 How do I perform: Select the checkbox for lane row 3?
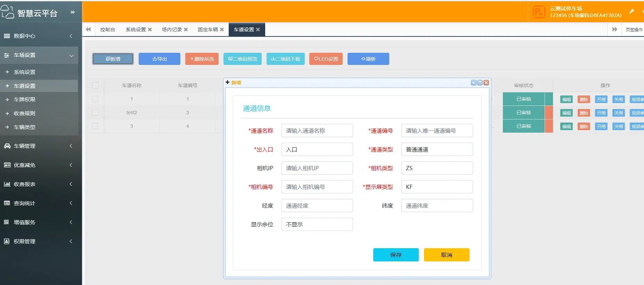(95, 126)
